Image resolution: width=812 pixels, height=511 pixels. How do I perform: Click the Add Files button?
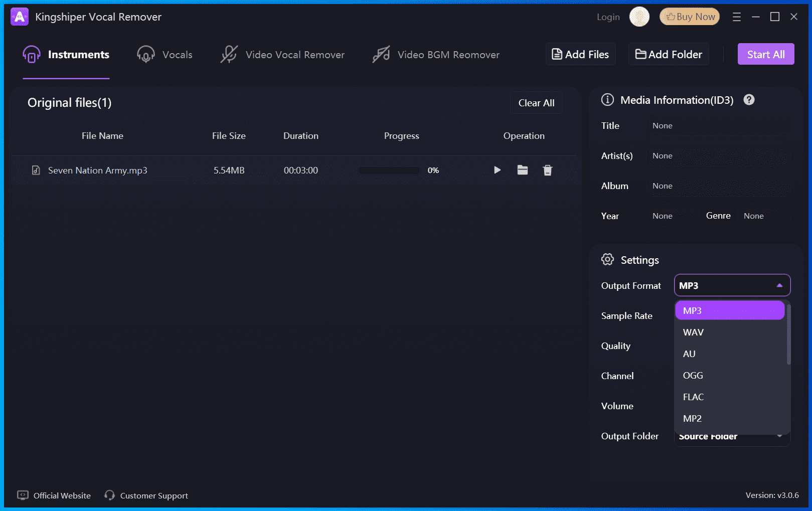pos(580,54)
